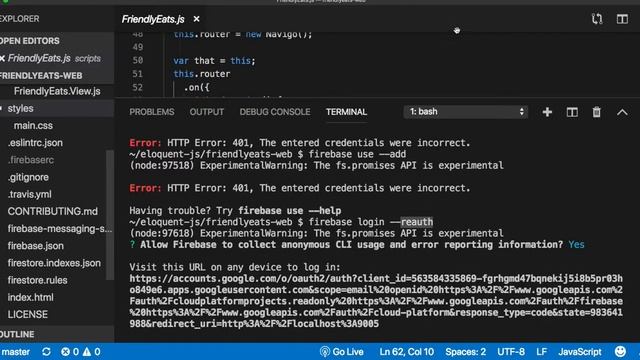Image resolution: width=640 pixels, height=360 pixels.
Task: Create new terminal with plus icon
Action: 547,112
